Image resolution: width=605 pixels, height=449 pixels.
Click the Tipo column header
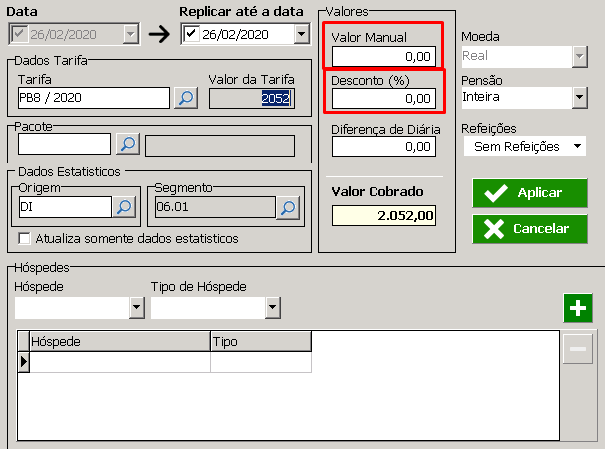coord(261,341)
